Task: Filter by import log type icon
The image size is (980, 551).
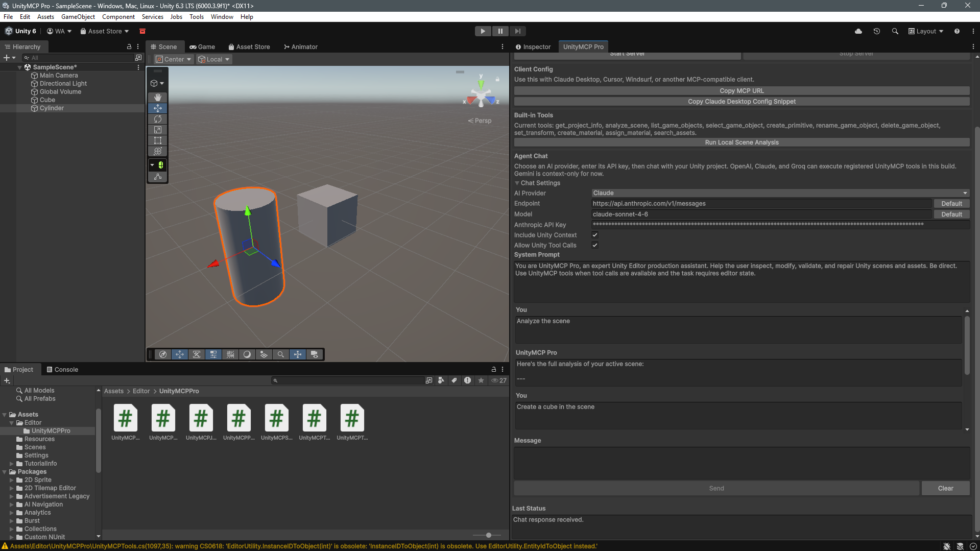Action: click(x=468, y=380)
